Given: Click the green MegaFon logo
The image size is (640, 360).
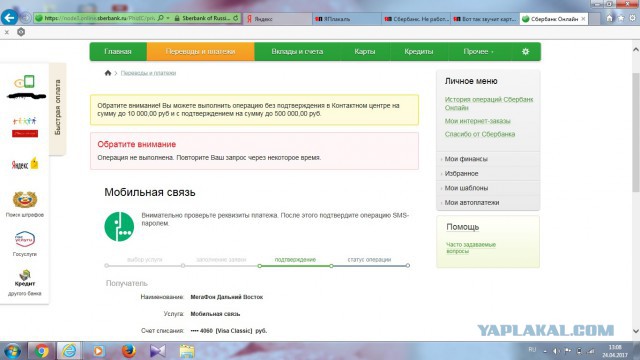Looking at the screenshot, I should 119,227.
